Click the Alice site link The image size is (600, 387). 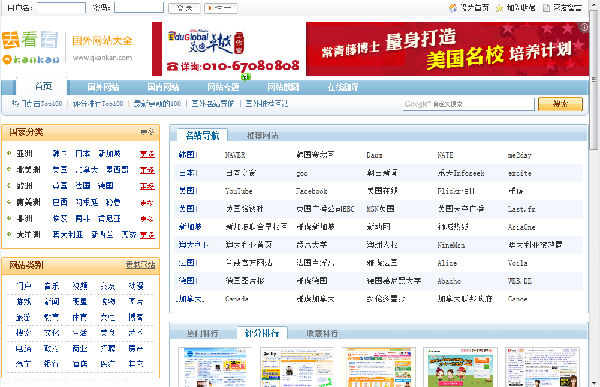447,263
